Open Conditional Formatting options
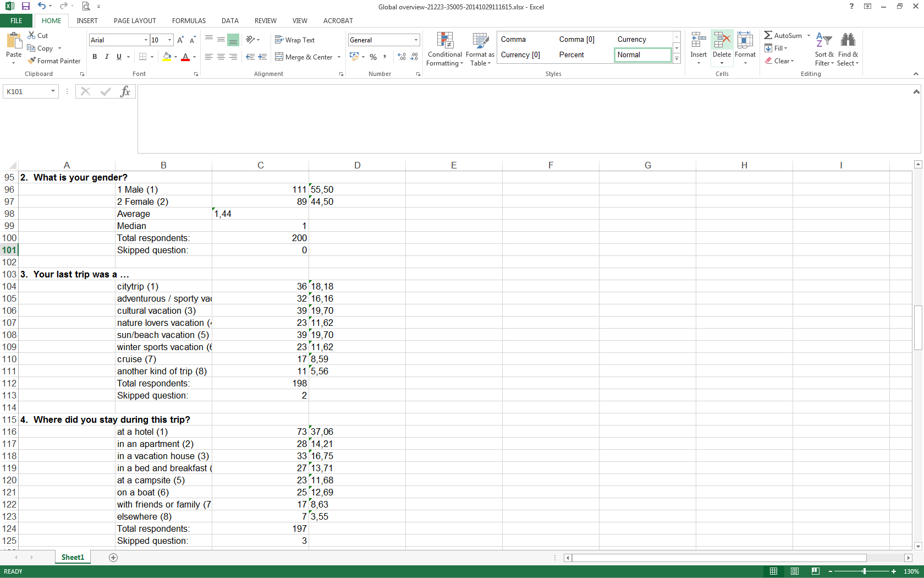This screenshot has height=578, width=924. point(444,49)
